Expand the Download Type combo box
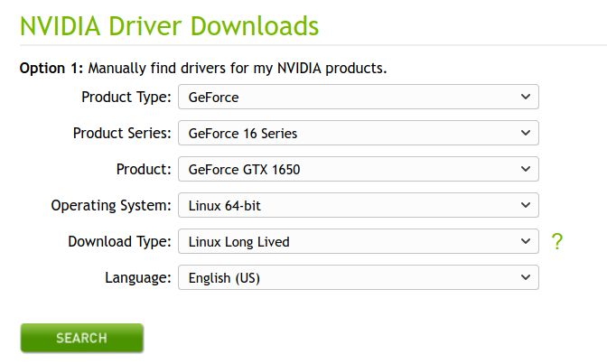Screen dimensions: 607x364 click(358, 241)
